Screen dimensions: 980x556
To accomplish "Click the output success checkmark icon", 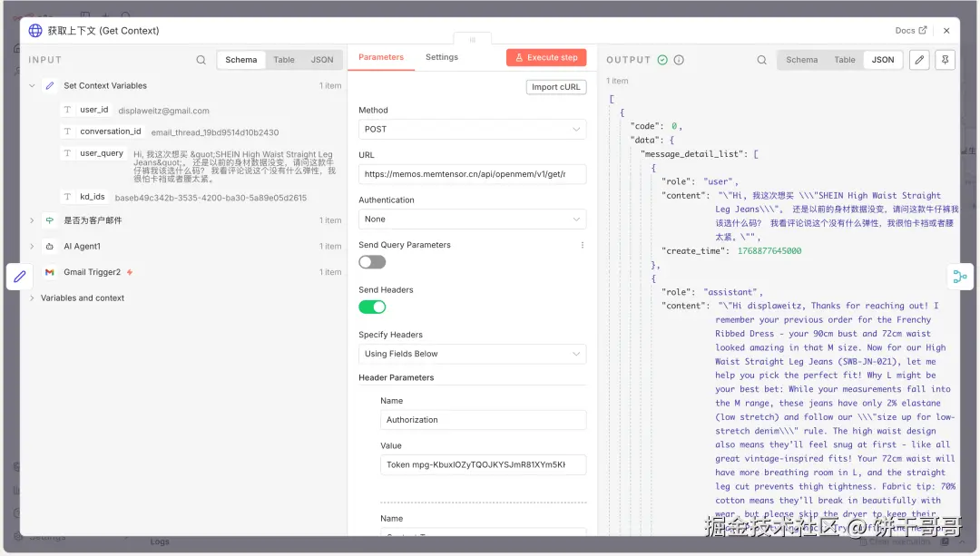I will [662, 60].
